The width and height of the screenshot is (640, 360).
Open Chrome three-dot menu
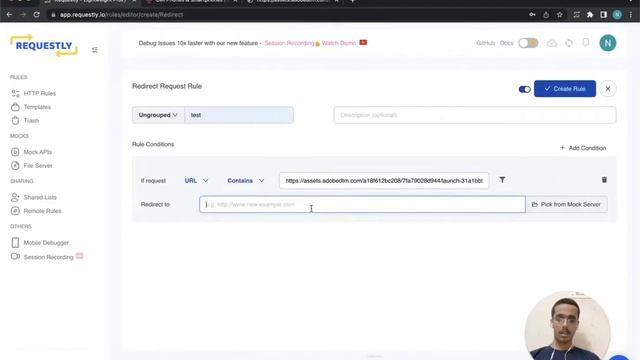(631, 15)
